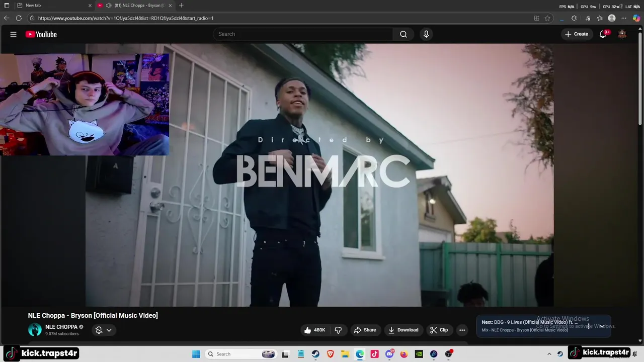The width and height of the screenshot is (644, 362).
Task: Open more actions three-dot menu beside Clip
Action: 462,330
